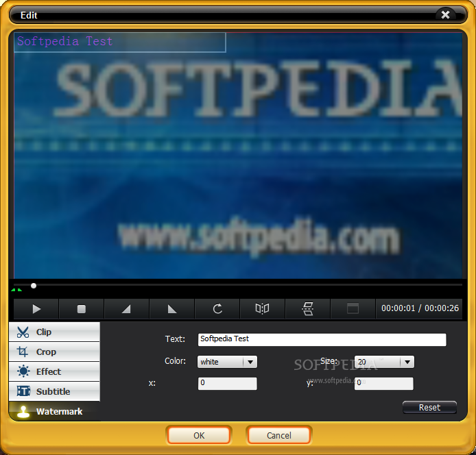Image resolution: width=476 pixels, height=455 pixels.
Task: Click the y position field
Action: (x=383, y=384)
